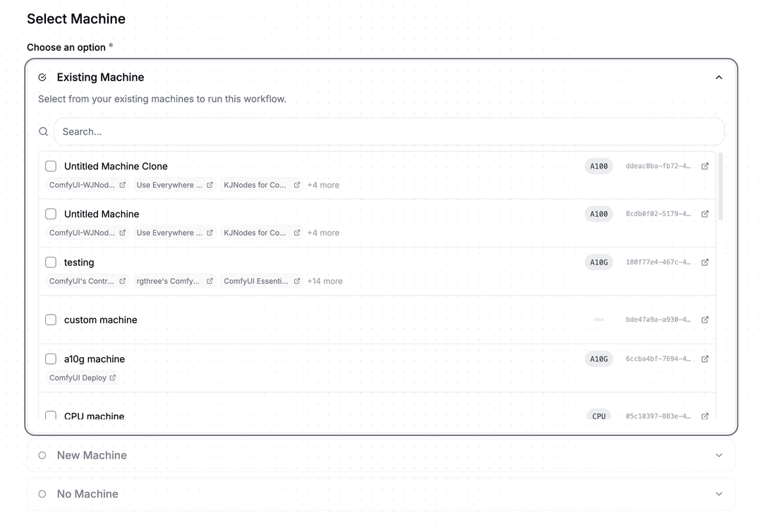Collapse the Existing Machine section
762x532 pixels.
click(718, 77)
